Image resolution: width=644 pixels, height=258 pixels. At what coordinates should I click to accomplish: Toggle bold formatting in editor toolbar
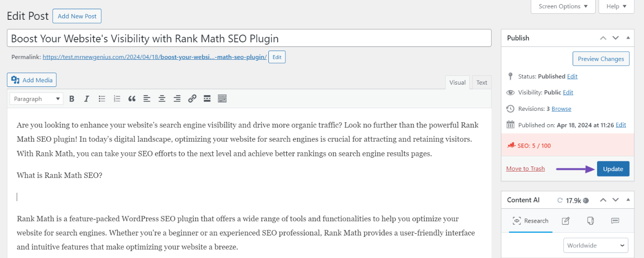point(72,98)
